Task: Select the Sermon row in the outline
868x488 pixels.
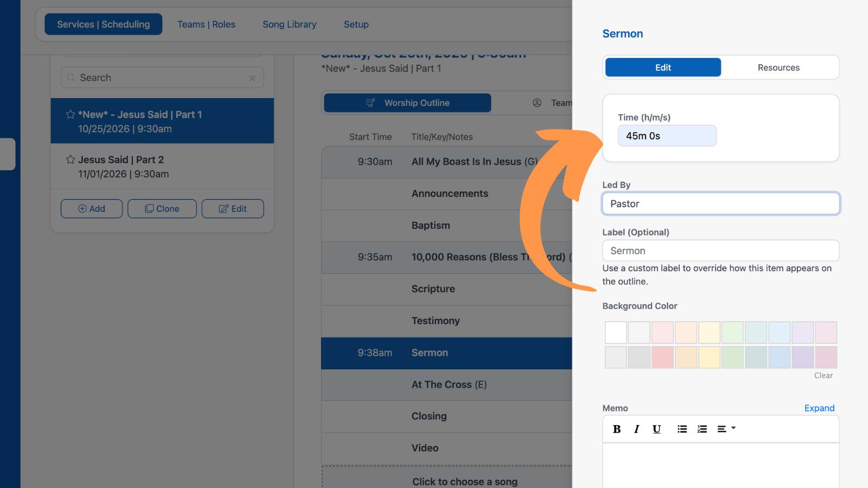Action: (x=446, y=353)
